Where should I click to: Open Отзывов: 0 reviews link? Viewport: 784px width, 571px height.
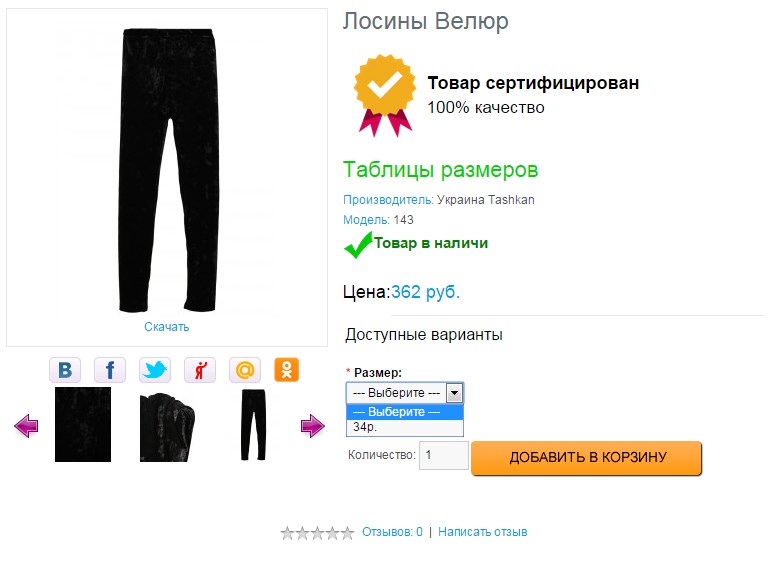392,532
